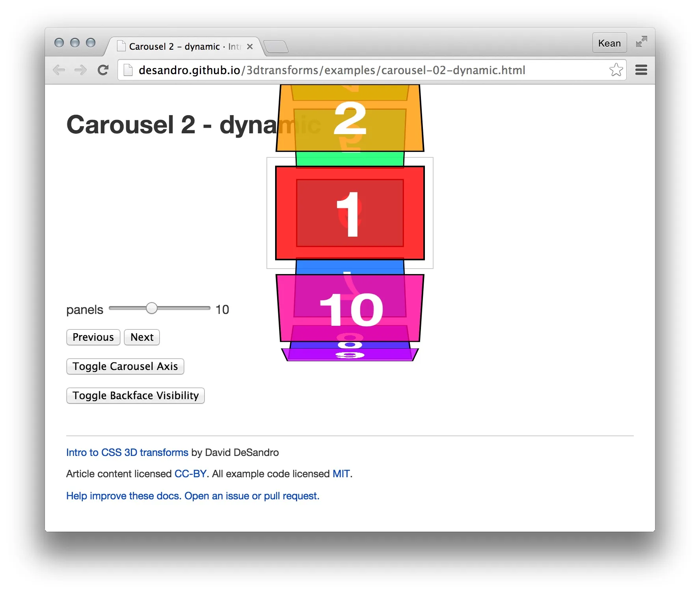Select the Carousel 2 - dynamic tab
The width and height of the screenshot is (700, 594).
coord(184,47)
